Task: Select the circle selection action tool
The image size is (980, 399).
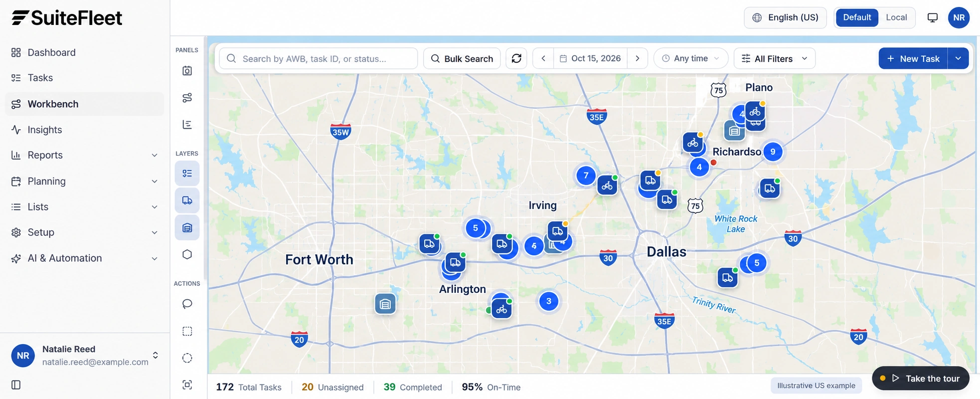Action: (187, 358)
